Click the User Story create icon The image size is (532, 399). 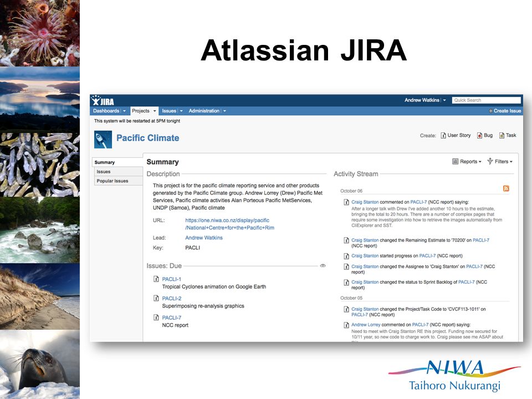pyautogui.click(x=443, y=135)
